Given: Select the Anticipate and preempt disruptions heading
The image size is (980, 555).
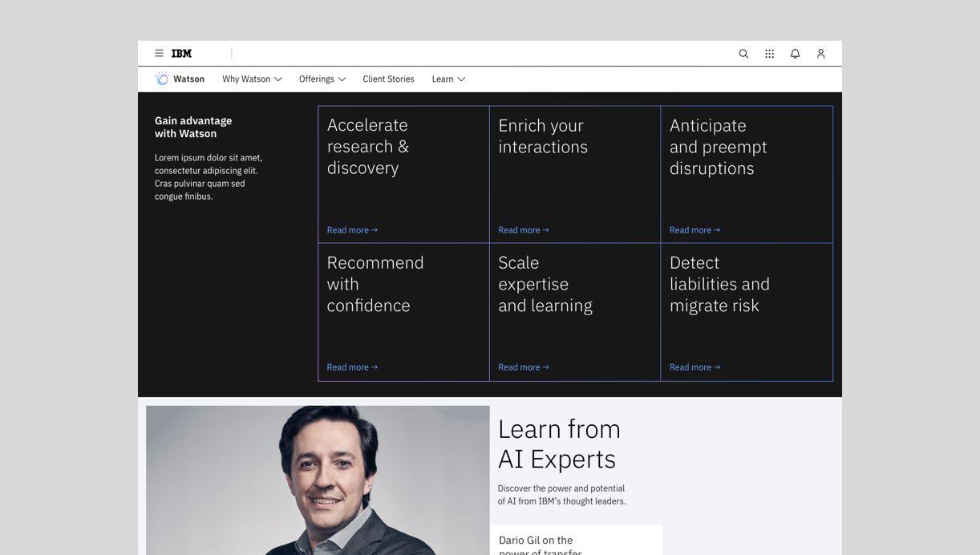Looking at the screenshot, I should click(x=719, y=146).
